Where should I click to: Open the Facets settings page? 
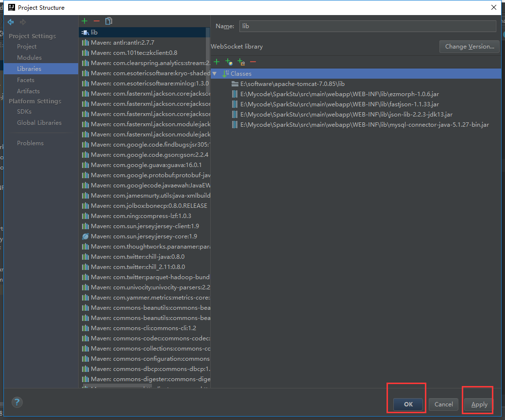click(26, 80)
